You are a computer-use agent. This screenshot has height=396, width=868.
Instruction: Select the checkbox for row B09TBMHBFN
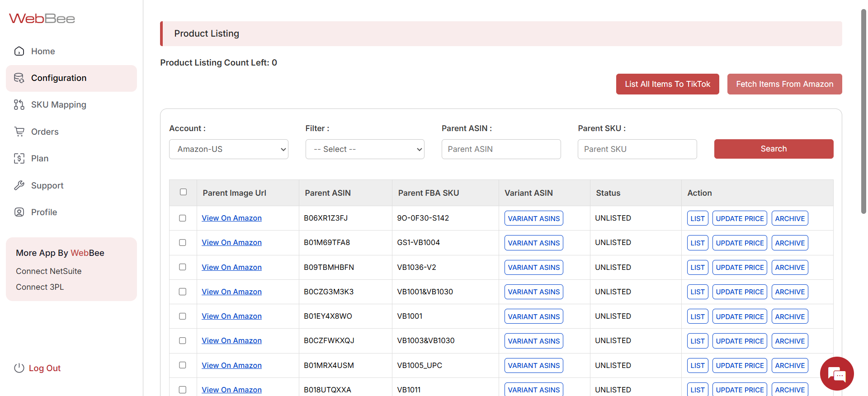183,267
